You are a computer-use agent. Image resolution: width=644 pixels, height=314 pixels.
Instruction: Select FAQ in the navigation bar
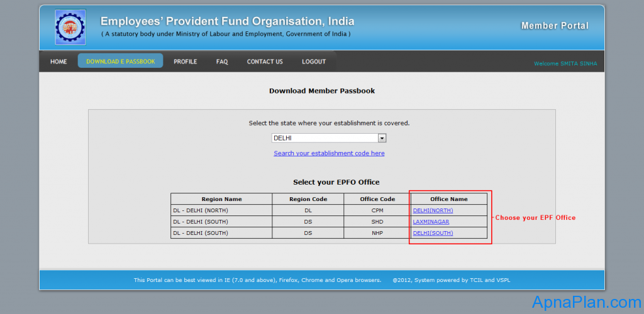[222, 62]
